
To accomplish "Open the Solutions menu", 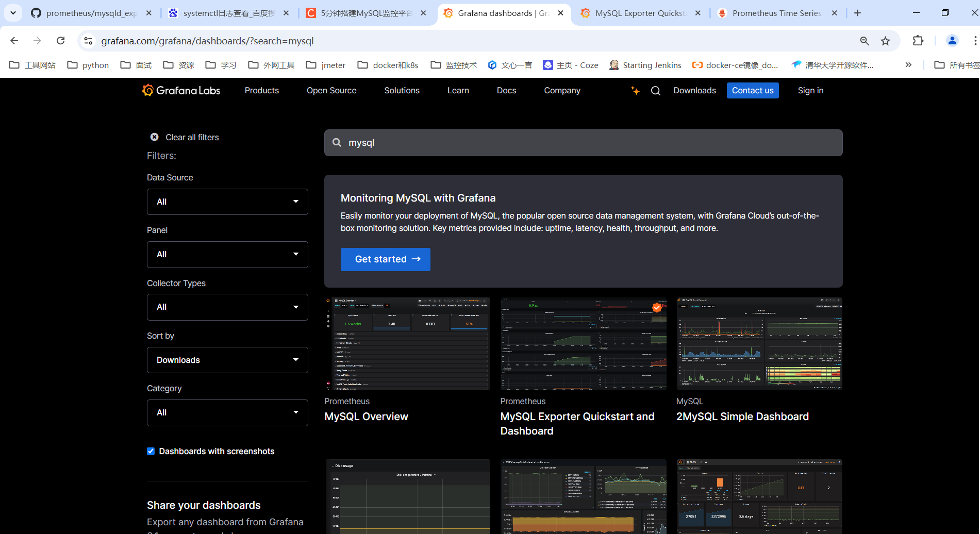I will (x=402, y=91).
